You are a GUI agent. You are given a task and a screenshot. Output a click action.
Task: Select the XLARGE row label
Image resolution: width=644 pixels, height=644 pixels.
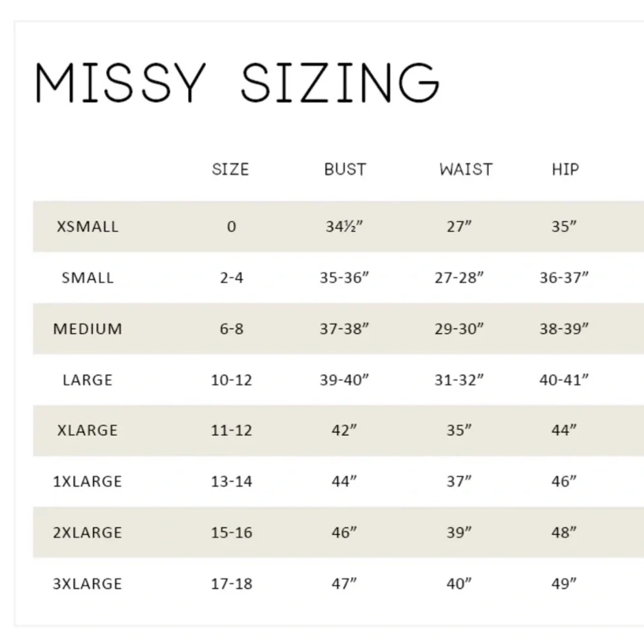click(88, 431)
